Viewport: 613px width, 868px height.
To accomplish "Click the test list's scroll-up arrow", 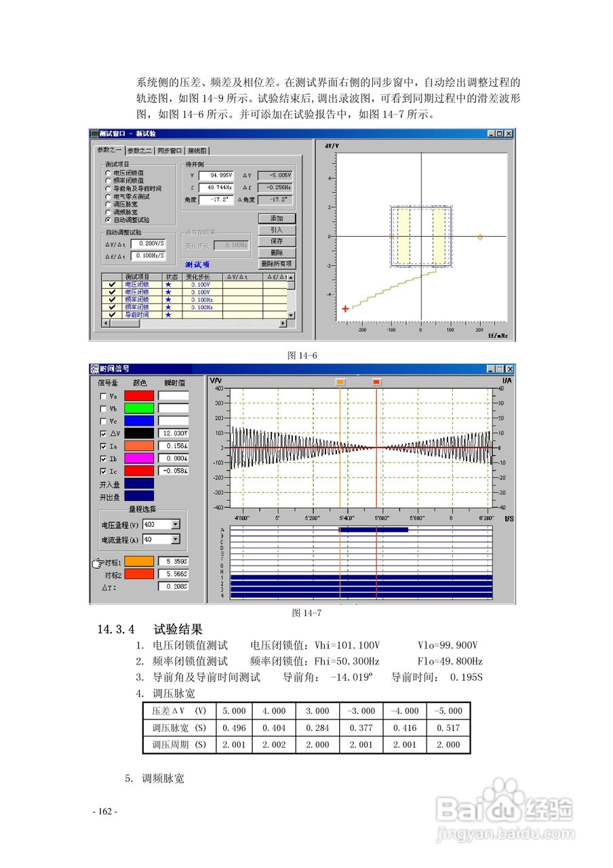I will click(292, 277).
